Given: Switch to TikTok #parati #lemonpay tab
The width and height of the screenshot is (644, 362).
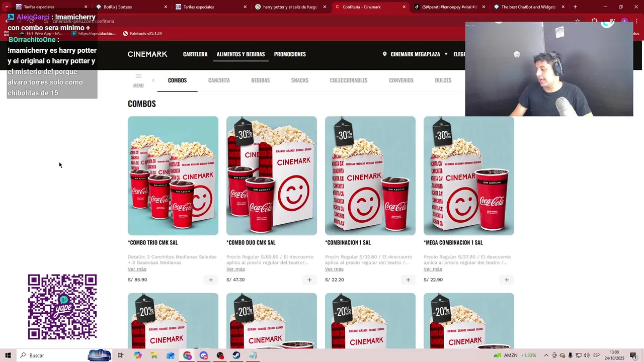Looking at the screenshot, I should (449, 7).
